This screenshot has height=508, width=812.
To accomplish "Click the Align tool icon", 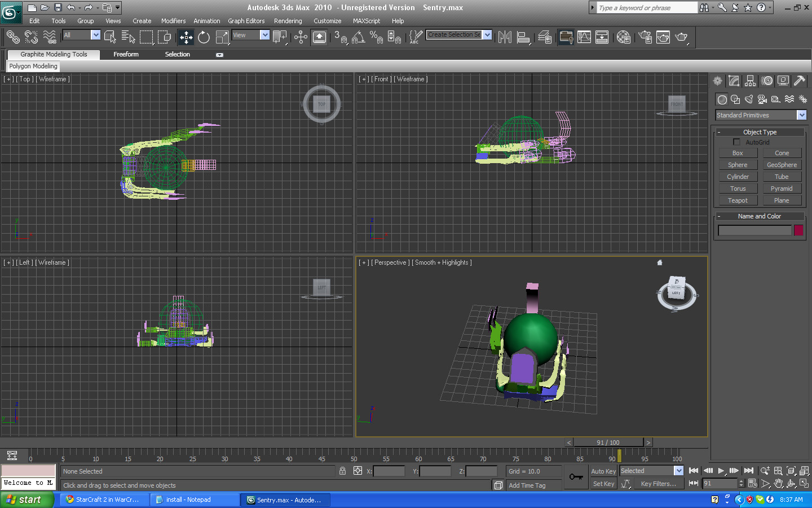I will pos(524,37).
